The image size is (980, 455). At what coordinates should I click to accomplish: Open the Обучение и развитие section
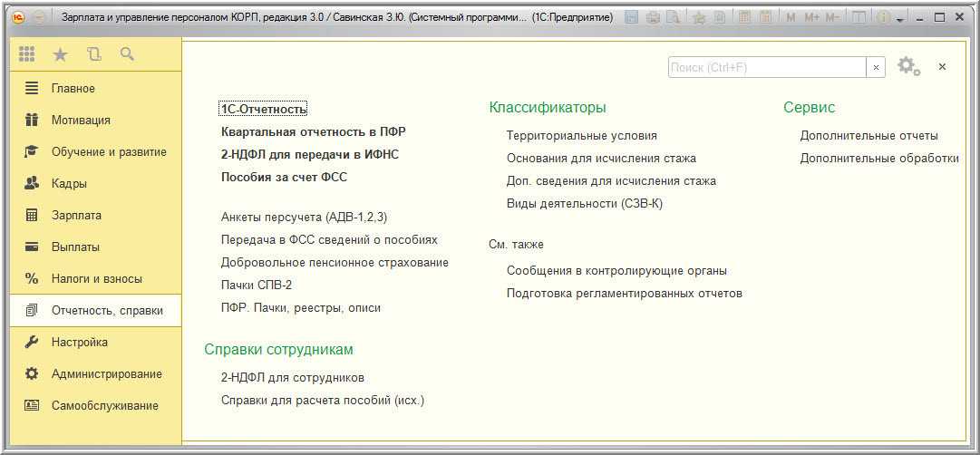click(x=95, y=152)
